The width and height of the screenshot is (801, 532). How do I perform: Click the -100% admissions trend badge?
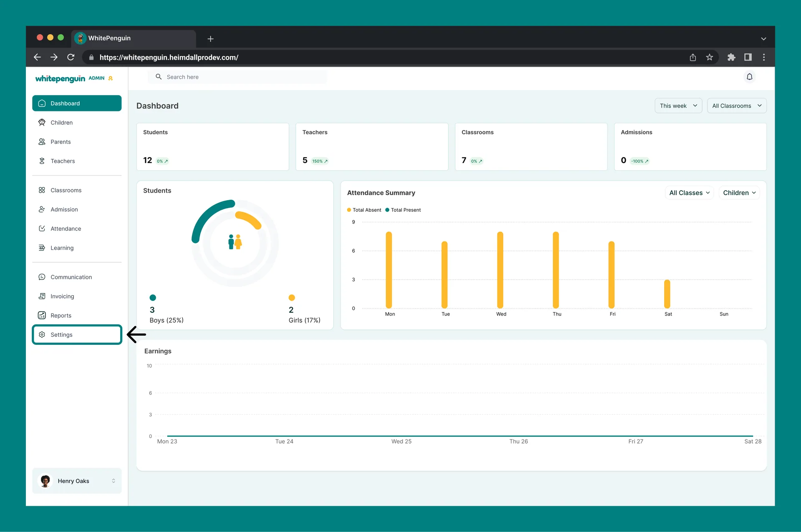point(640,161)
